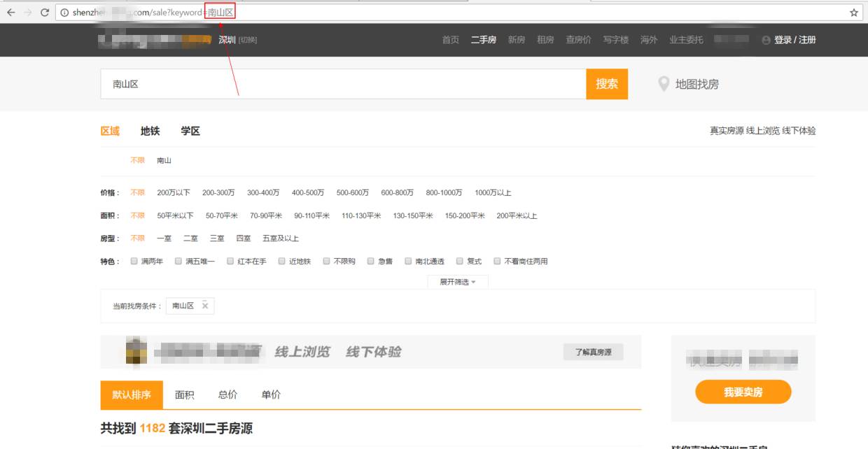Screen dimensions: 868x449
Task: Open the 二手房 nav item
Action: tap(484, 40)
